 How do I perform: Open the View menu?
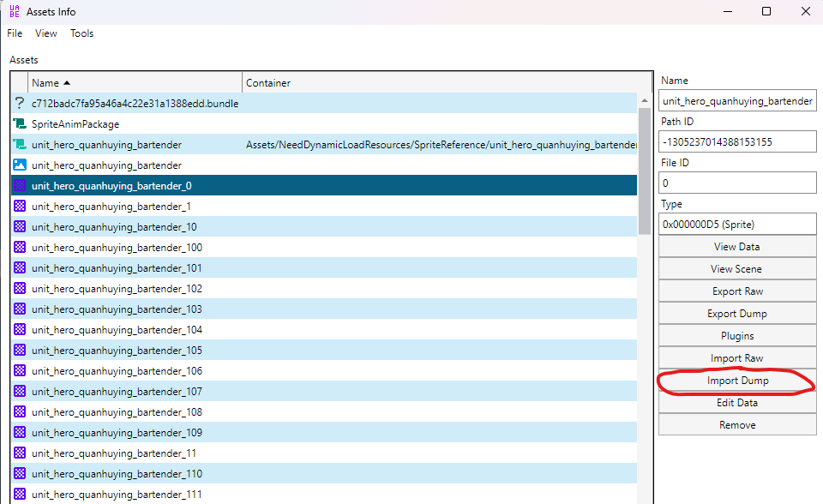(x=45, y=33)
